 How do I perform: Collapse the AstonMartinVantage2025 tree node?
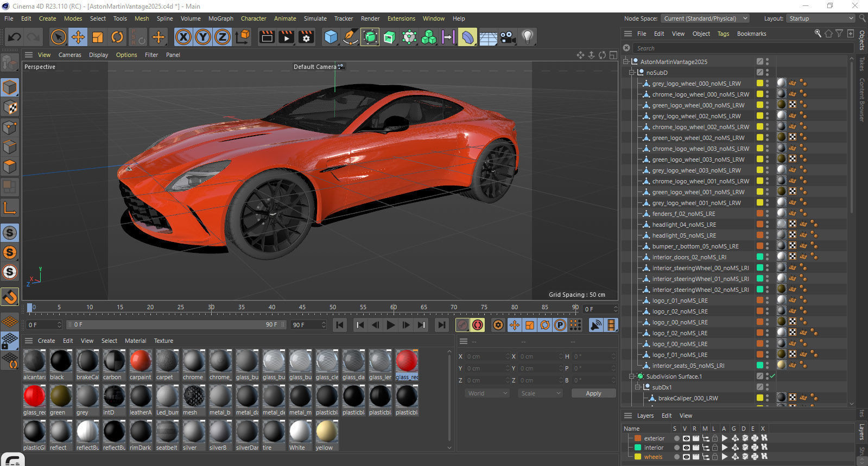click(x=626, y=61)
